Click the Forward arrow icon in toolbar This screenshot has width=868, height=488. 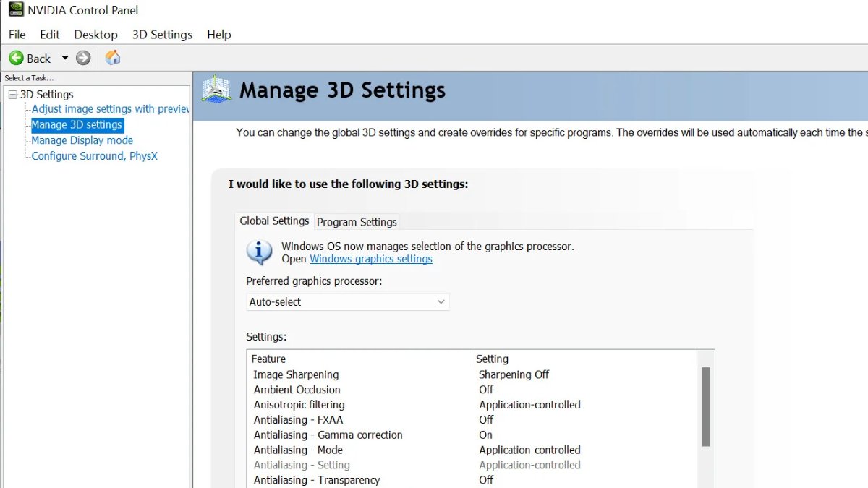(83, 58)
